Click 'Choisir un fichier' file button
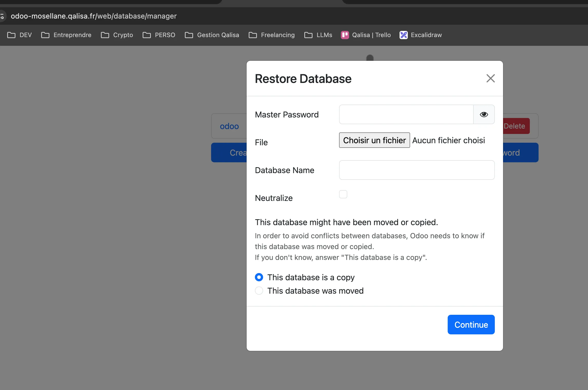Viewport: 588px width, 390px height. pos(374,140)
